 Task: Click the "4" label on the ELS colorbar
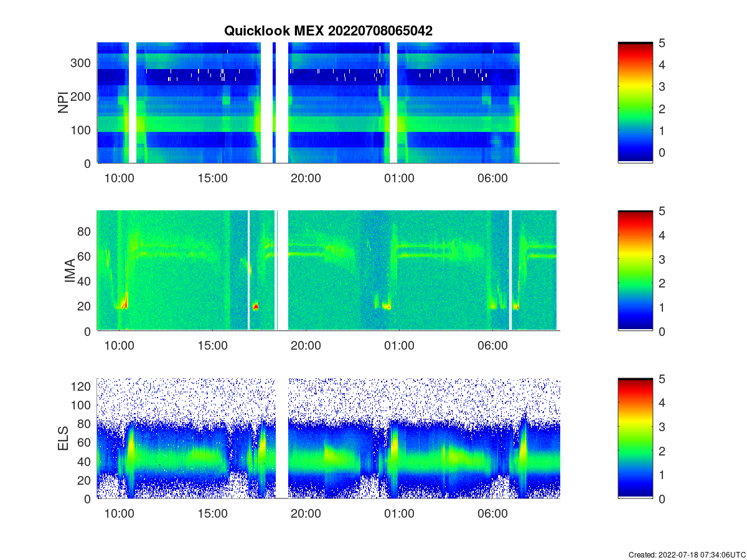662,403
